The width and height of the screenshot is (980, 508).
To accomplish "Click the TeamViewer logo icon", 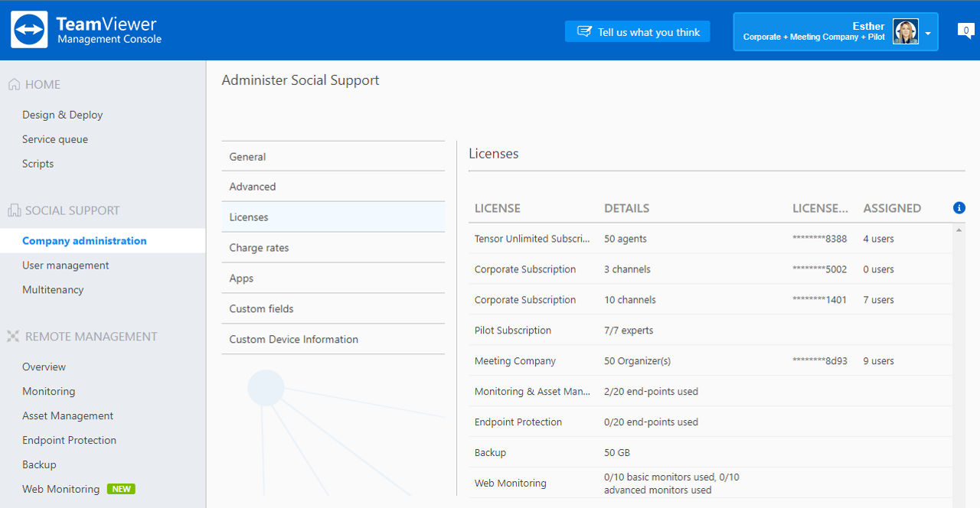I will pyautogui.click(x=29, y=30).
